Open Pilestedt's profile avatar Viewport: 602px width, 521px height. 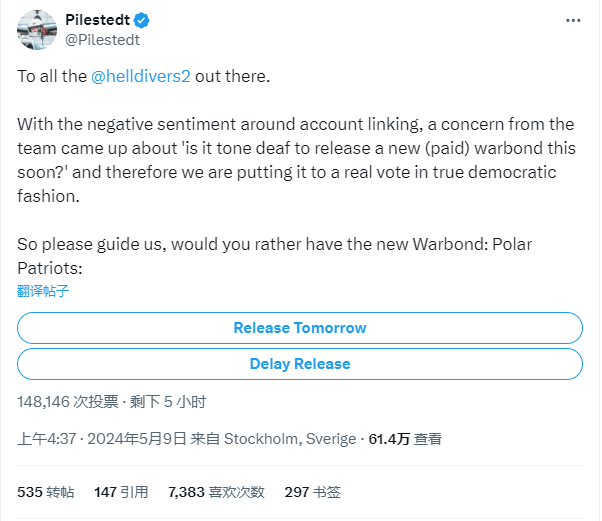pyautogui.click(x=37, y=30)
